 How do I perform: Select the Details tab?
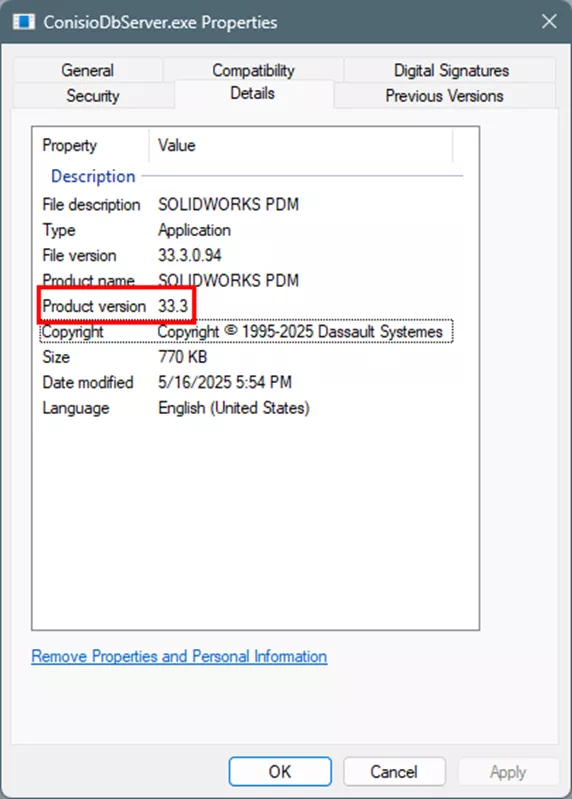coord(253,93)
